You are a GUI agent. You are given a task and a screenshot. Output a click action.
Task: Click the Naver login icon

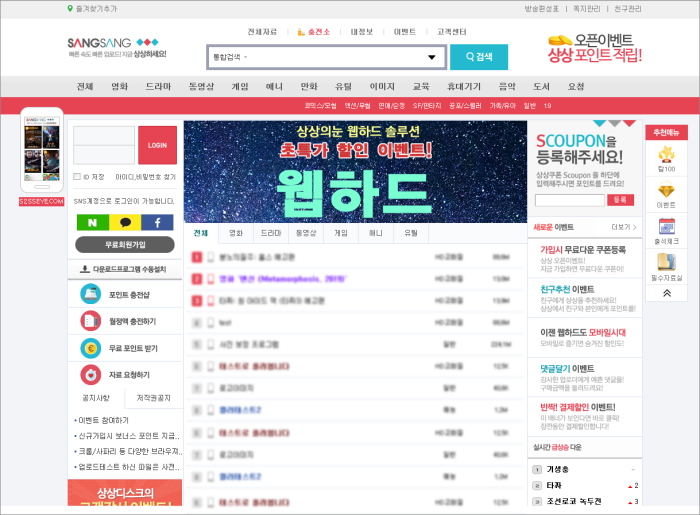pos(92,222)
